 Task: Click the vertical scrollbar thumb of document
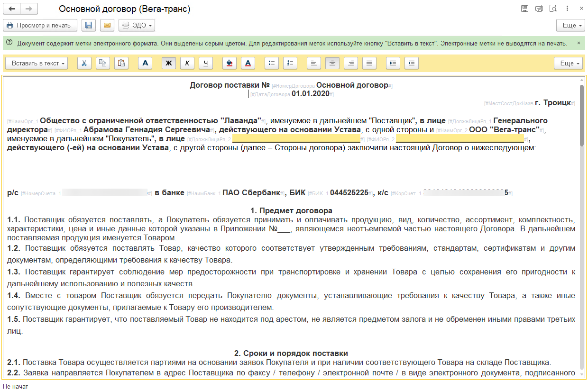(582, 115)
